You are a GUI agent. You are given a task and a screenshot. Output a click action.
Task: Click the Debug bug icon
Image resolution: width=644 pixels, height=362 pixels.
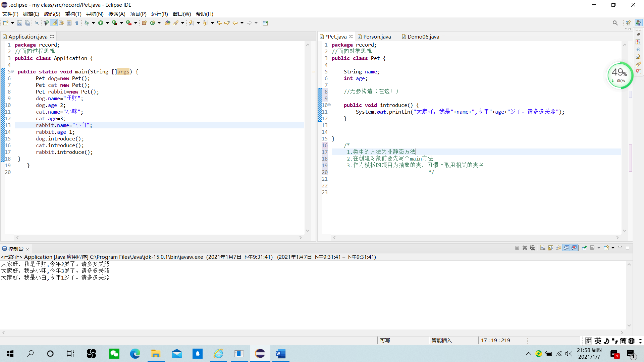click(87, 23)
